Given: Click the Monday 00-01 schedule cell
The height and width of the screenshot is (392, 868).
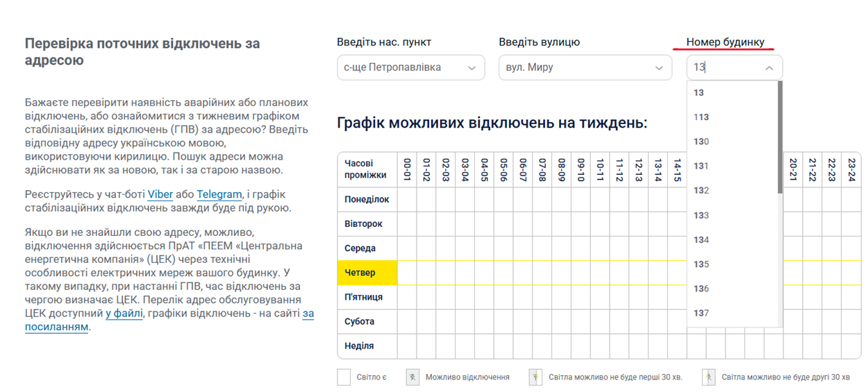Looking at the screenshot, I should [407, 200].
